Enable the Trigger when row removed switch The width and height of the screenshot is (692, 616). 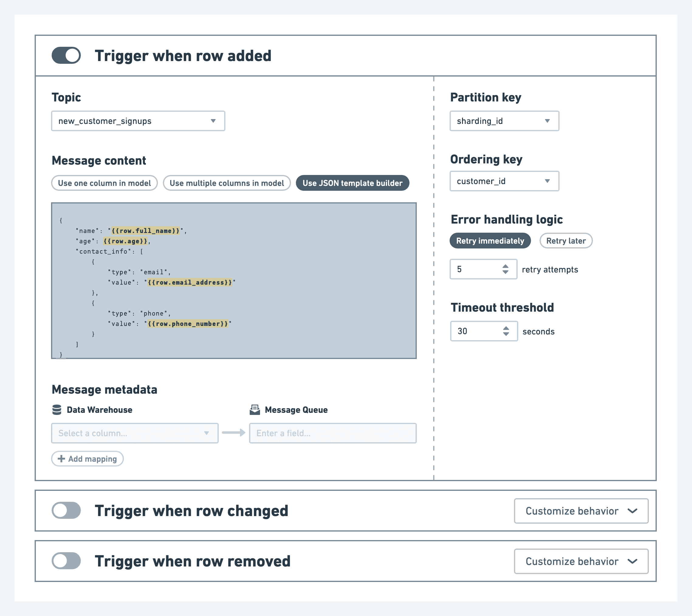click(66, 561)
